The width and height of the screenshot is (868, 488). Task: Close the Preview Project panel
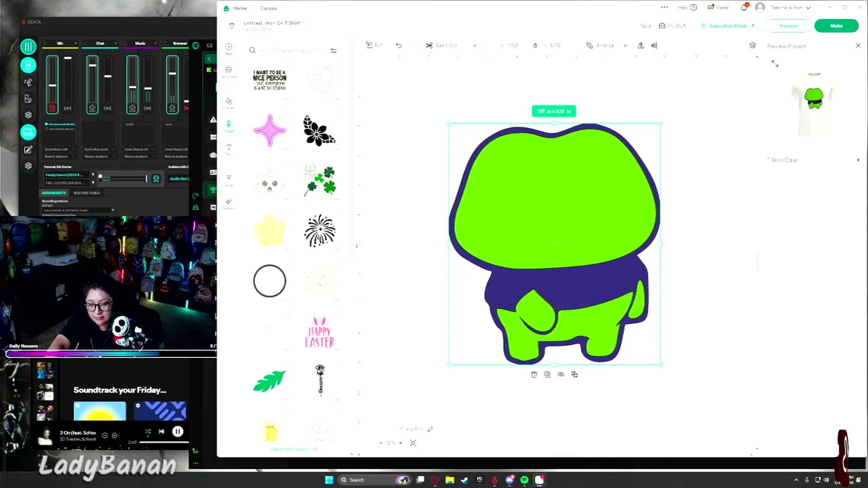858,45
